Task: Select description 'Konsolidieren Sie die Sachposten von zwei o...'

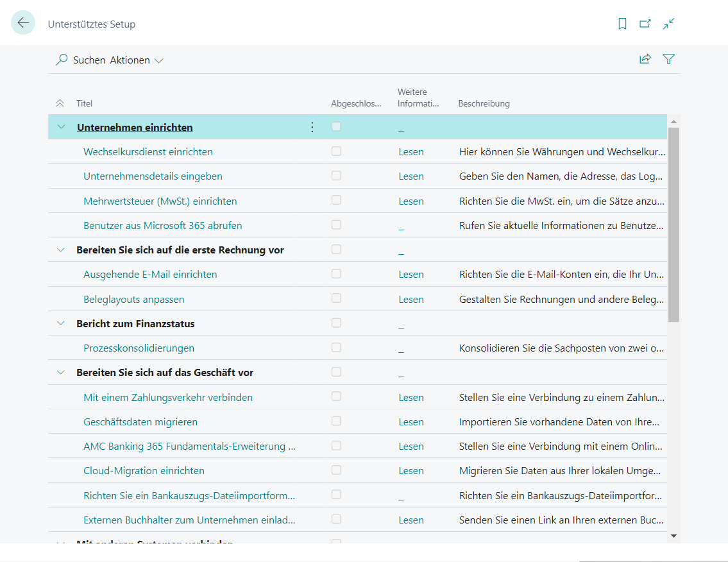Action: [561, 348]
